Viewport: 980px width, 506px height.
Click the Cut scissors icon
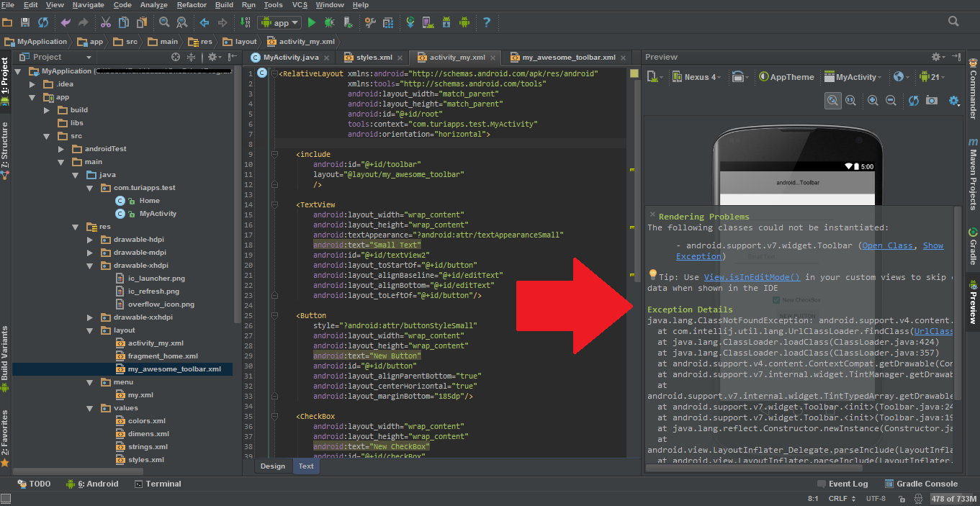(106, 23)
